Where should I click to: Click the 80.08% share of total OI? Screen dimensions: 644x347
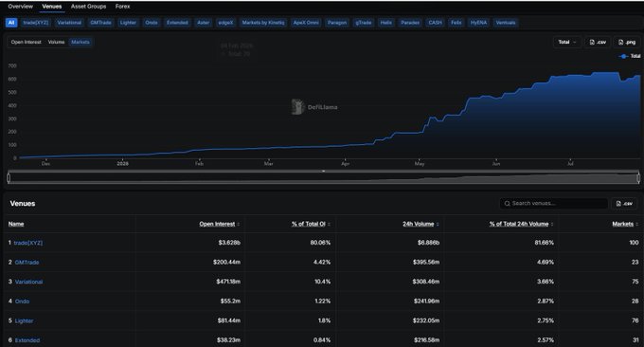(320, 243)
